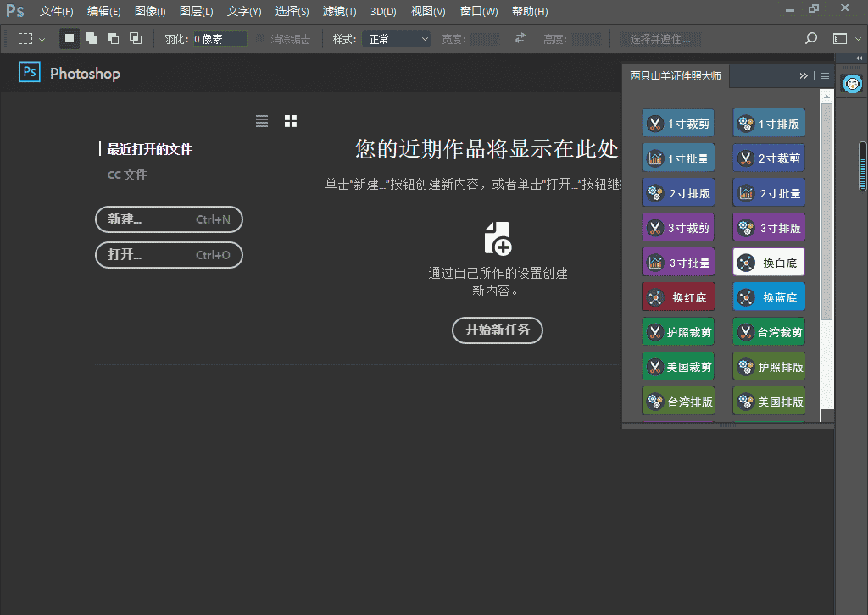This screenshot has height=615, width=868.
Task: Click the swap width and height icon
Action: pyautogui.click(x=520, y=38)
